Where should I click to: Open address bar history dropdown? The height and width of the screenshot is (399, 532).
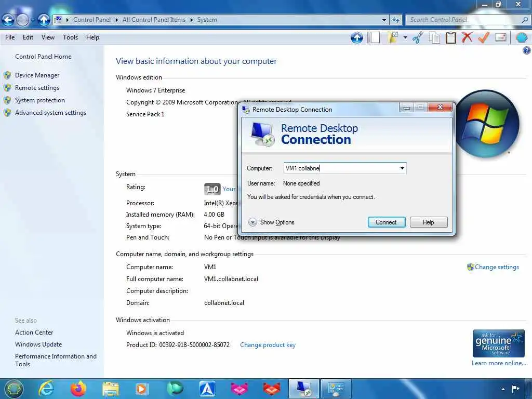click(x=384, y=20)
